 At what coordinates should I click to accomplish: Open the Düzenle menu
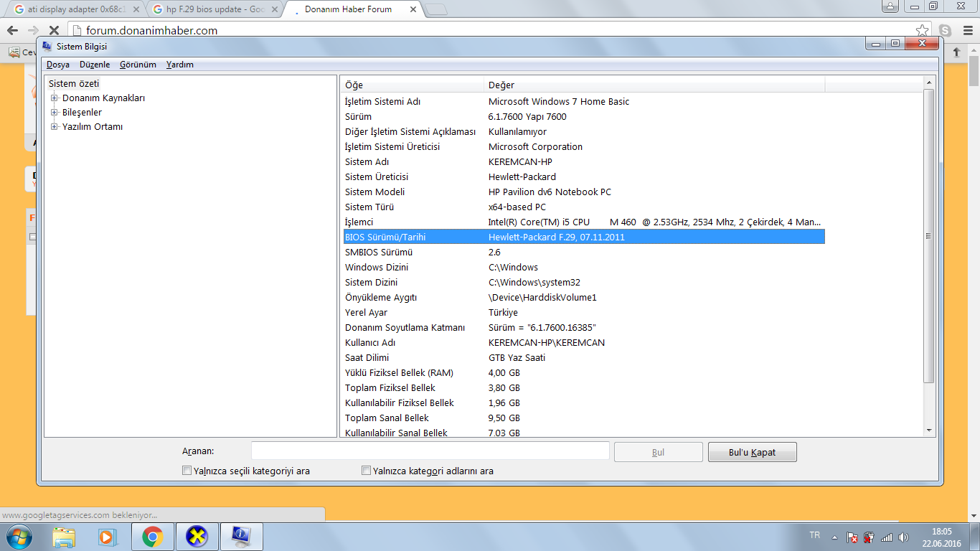pos(95,65)
